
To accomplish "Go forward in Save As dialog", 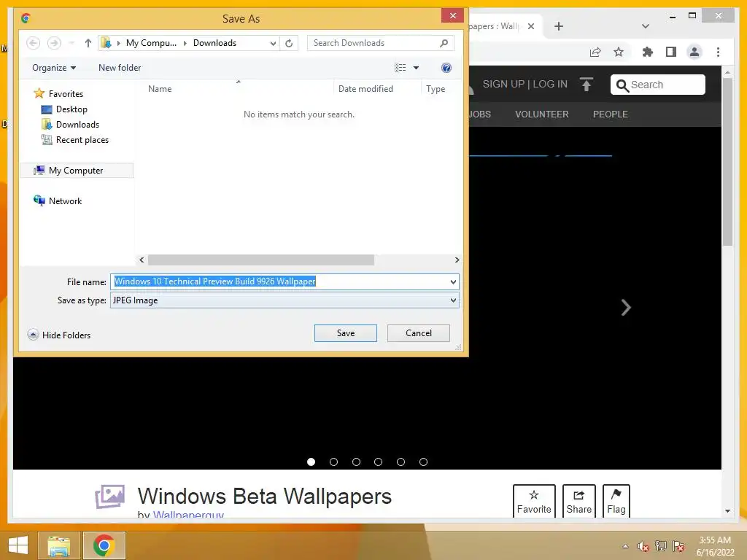I will (54, 43).
